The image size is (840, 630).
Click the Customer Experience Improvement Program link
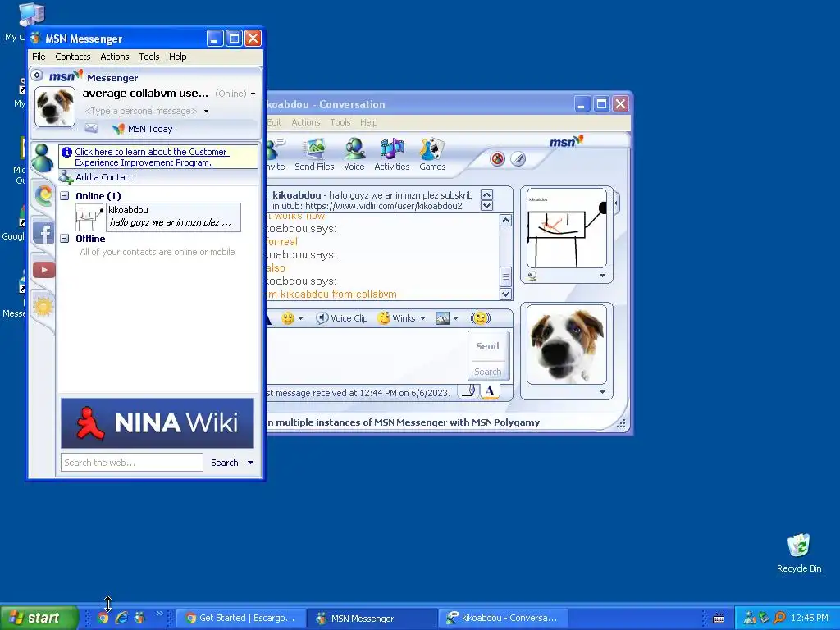152,157
